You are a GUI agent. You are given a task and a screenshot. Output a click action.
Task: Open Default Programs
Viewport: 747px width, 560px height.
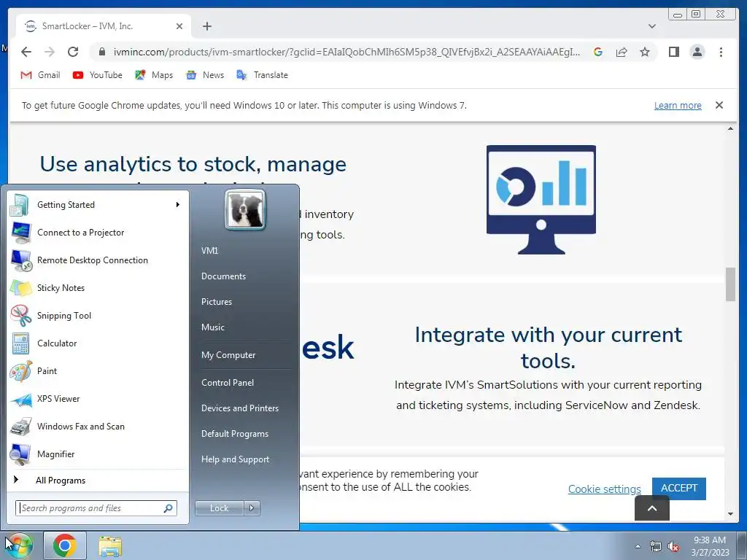[x=235, y=434]
